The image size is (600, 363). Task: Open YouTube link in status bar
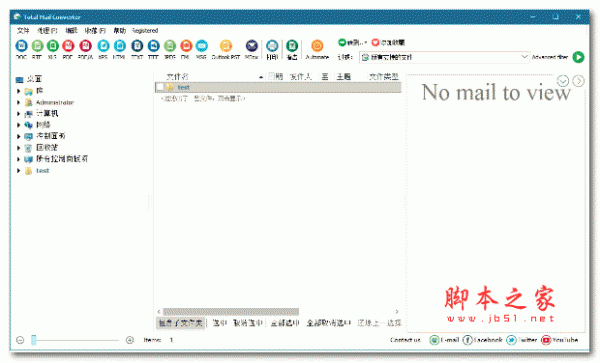point(559,340)
